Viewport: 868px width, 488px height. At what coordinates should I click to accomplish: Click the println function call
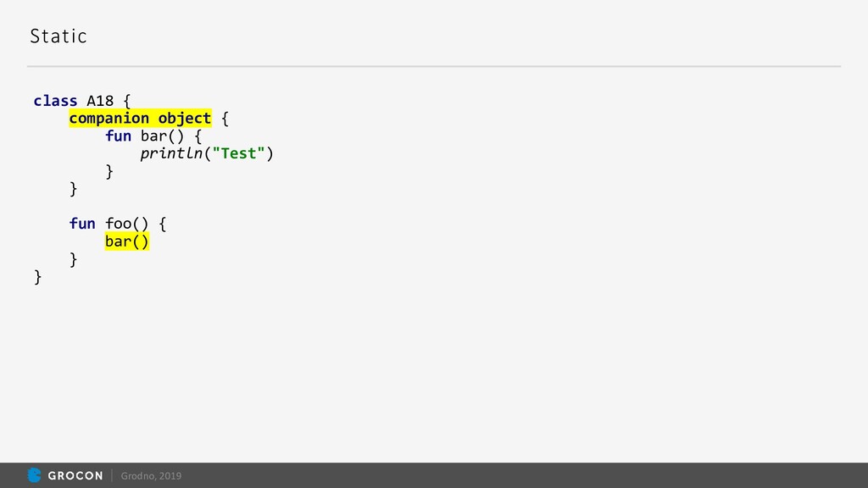click(171, 153)
